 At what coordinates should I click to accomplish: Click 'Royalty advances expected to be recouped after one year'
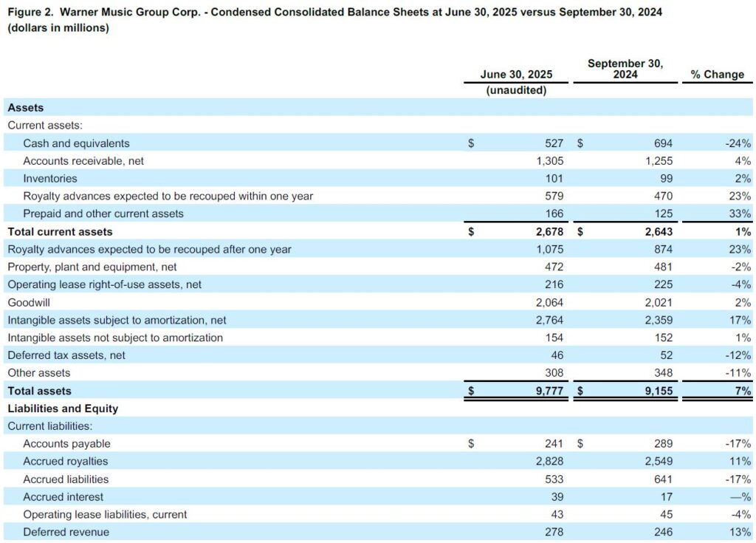point(149,250)
